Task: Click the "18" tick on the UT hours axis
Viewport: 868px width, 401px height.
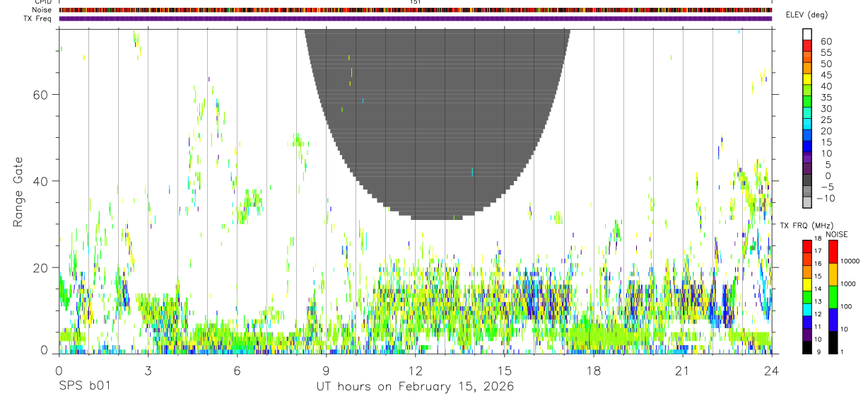Action: click(593, 370)
